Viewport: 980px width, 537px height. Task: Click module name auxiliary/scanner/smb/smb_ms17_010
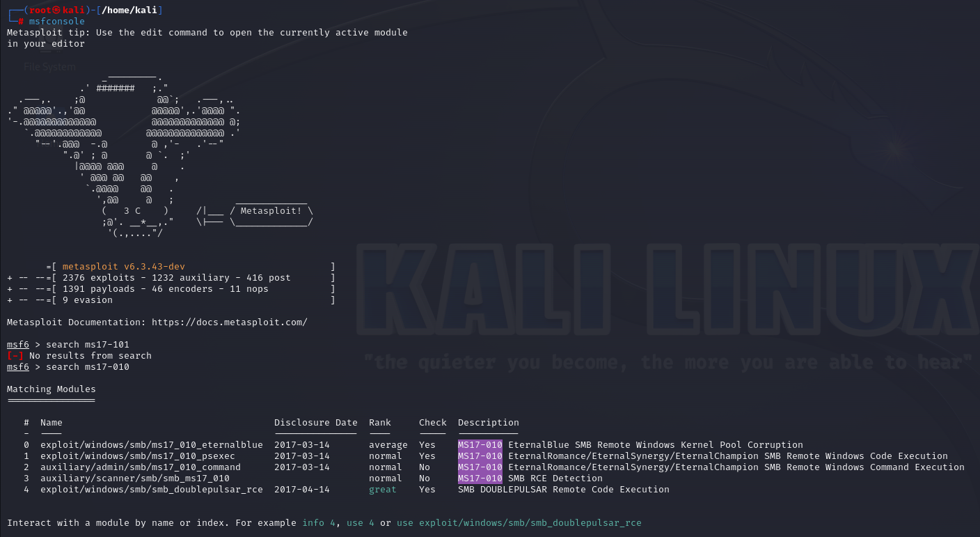(135, 478)
